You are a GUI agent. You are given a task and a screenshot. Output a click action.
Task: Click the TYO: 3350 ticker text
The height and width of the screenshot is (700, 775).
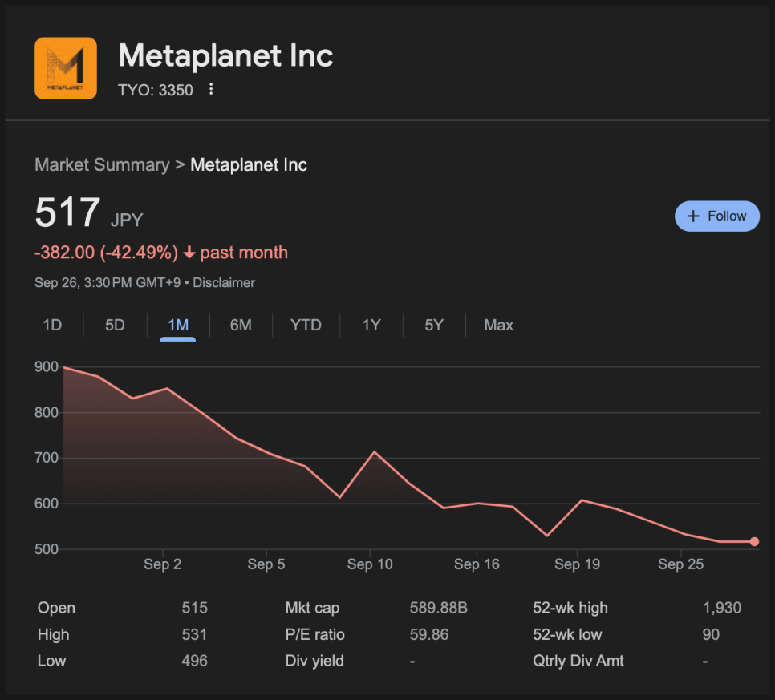155,90
